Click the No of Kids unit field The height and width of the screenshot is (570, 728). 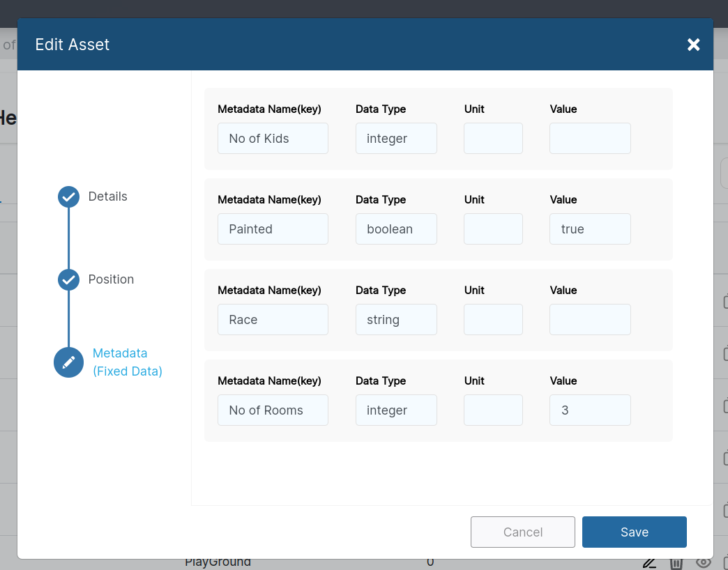493,138
